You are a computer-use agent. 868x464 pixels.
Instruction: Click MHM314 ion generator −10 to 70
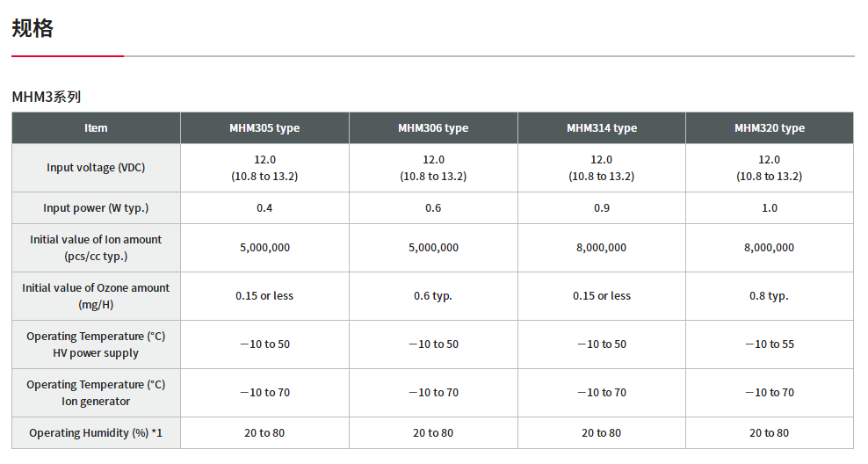(602, 393)
